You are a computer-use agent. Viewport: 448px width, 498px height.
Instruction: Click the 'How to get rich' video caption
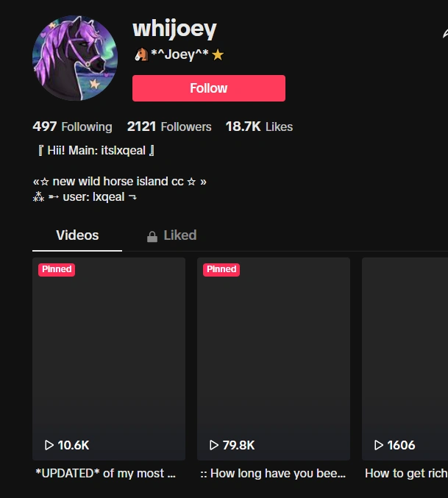406,473
